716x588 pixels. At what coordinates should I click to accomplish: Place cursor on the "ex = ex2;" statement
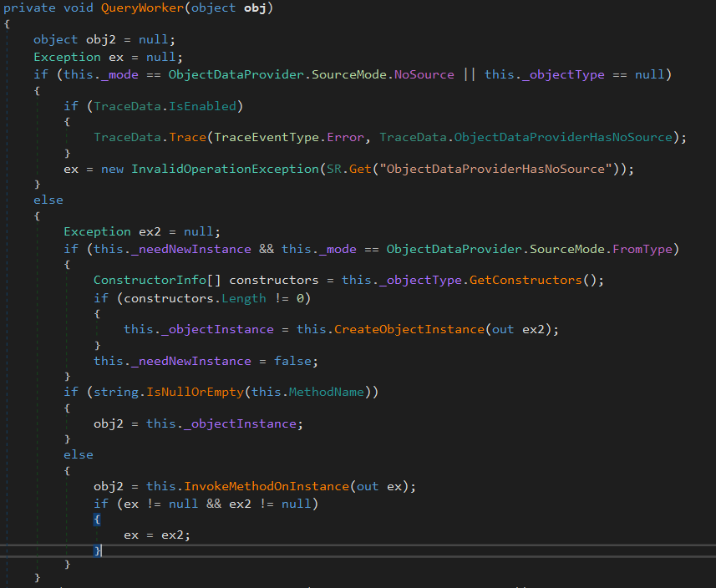[x=157, y=534]
